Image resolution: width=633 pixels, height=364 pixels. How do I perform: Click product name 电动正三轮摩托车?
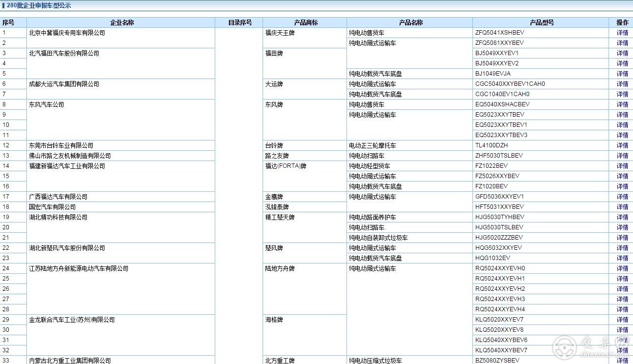[372, 146]
